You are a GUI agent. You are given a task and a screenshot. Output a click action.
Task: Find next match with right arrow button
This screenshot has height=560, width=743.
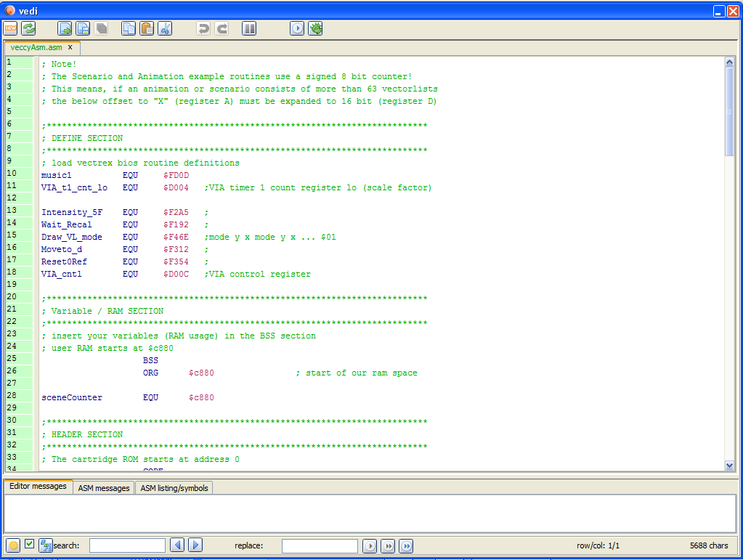coord(195,545)
